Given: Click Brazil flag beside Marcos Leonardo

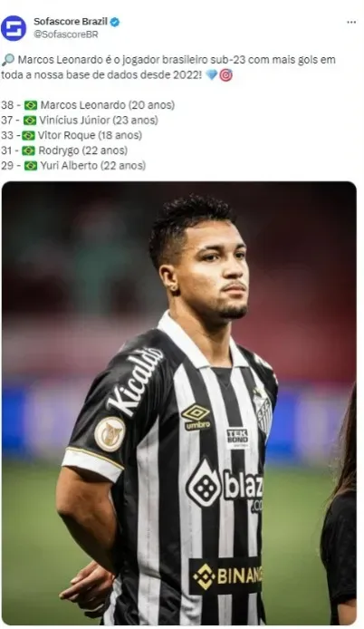Looking at the screenshot, I should (31, 105).
